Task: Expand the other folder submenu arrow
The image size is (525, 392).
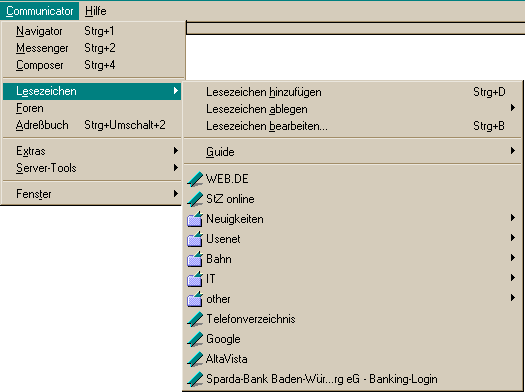Action: [x=513, y=298]
